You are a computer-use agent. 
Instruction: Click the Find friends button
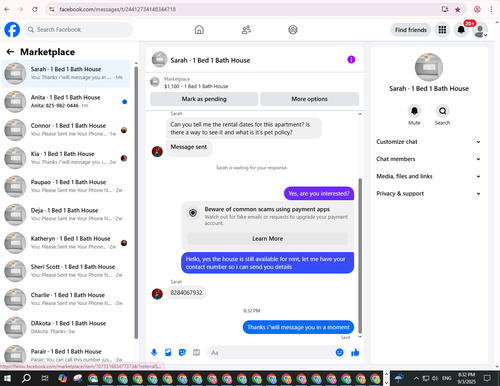[411, 30]
